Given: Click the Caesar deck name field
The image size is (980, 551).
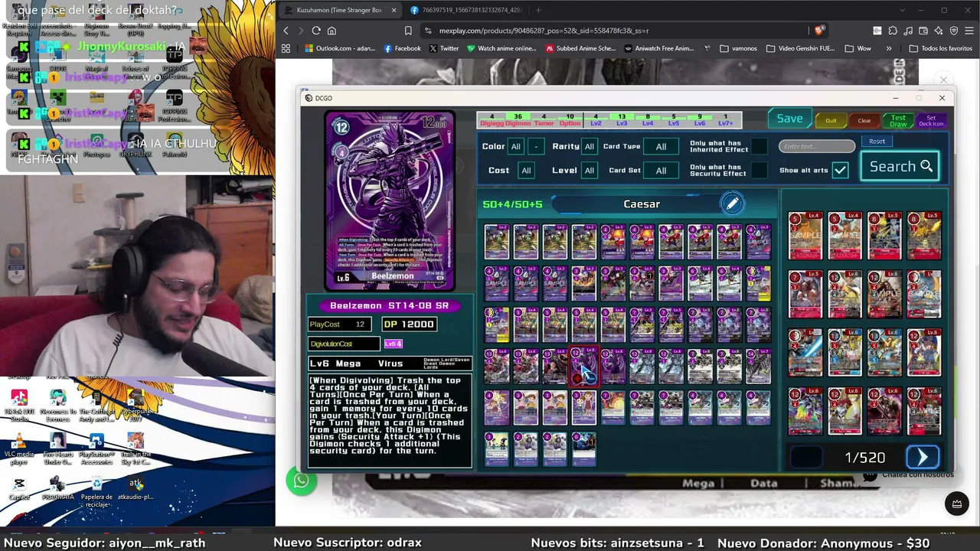Looking at the screenshot, I should point(642,204).
